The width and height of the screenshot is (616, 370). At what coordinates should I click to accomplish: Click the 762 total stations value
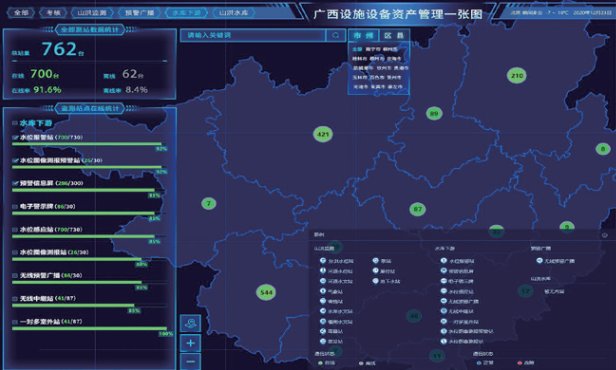click(59, 49)
